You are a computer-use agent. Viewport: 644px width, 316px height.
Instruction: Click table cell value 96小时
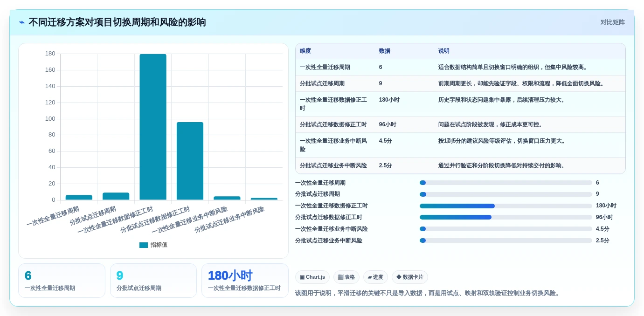tap(388, 125)
